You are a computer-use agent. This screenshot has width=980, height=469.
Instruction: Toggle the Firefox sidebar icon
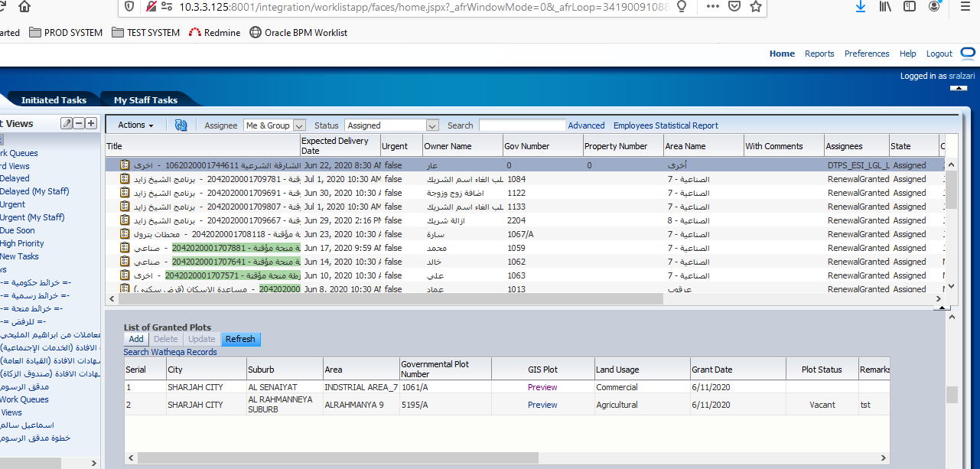(910, 6)
